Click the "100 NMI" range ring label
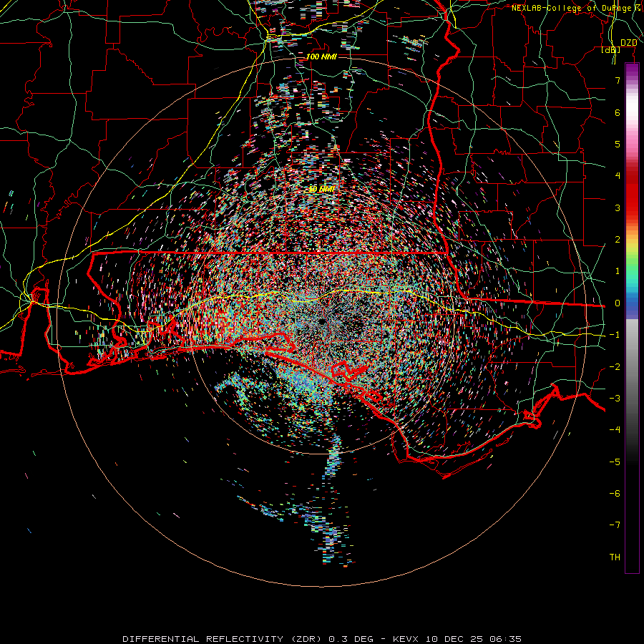Screen dimensions: 644x644 (321, 57)
